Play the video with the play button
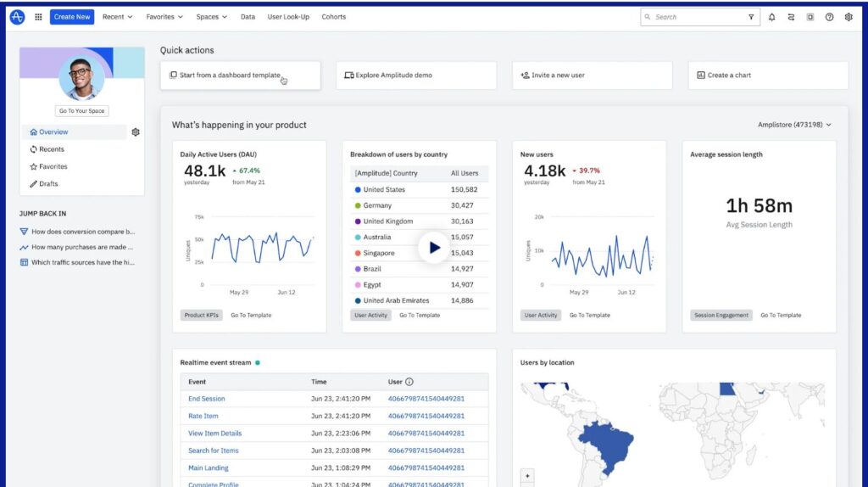868x487 pixels. [x=434, y=248]
